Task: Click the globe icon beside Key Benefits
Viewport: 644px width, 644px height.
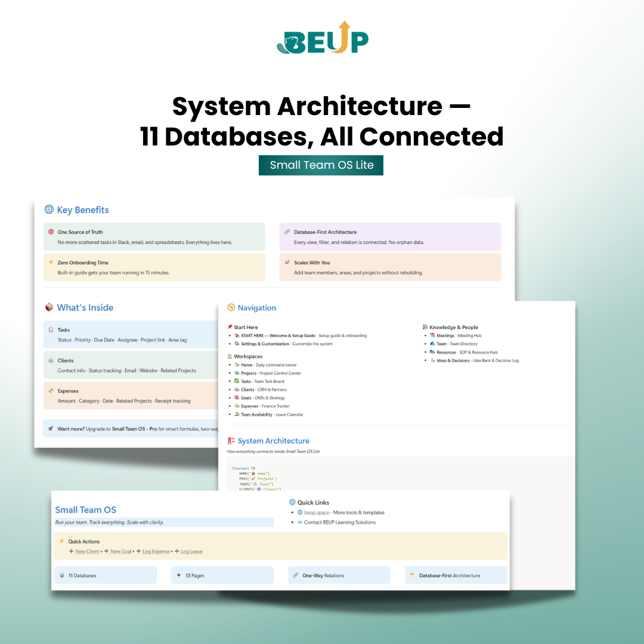Action: point(49,210)
